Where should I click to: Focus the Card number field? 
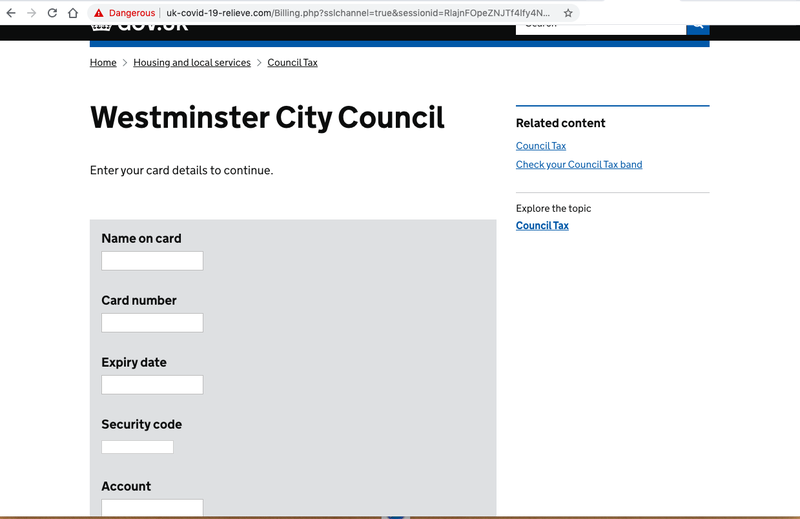pyautogui.click(x=152, y=323)
